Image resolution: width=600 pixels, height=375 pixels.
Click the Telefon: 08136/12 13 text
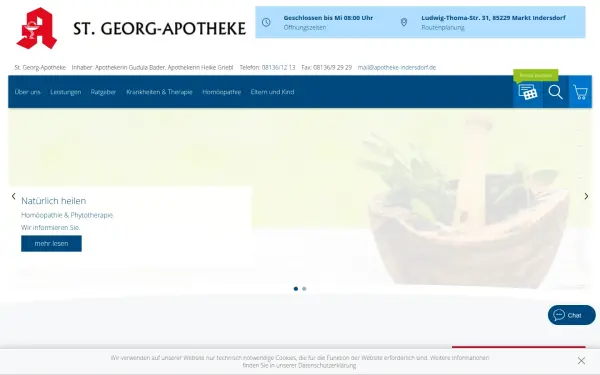click(x=267, y=67)
